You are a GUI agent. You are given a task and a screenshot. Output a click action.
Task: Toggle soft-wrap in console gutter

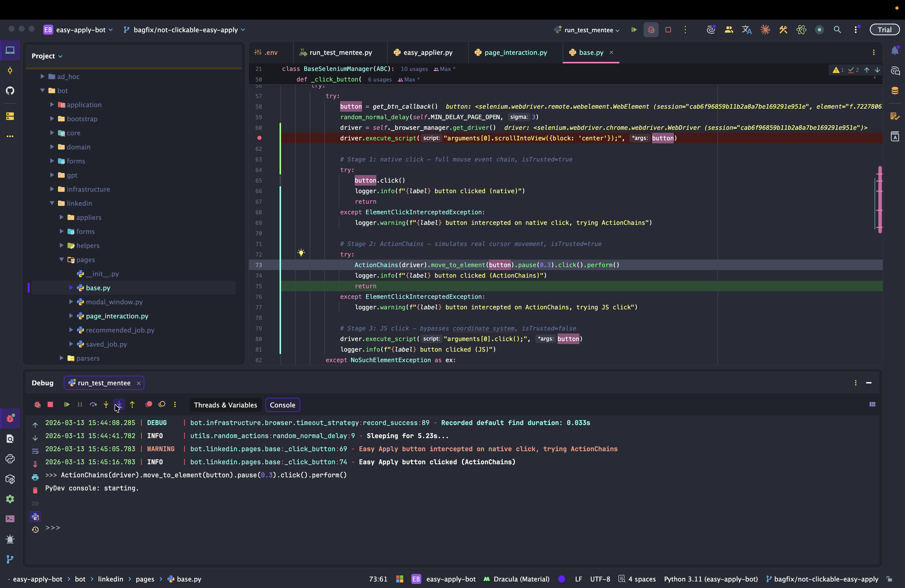(x=35, y=451)
